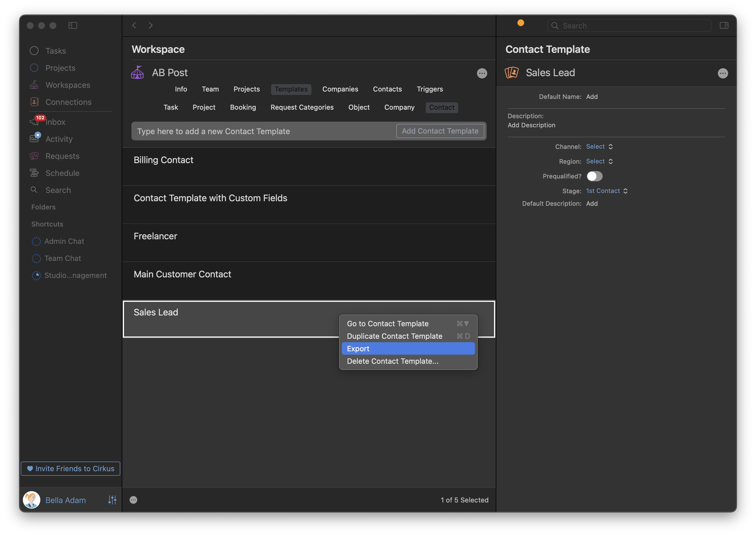Toggle the right inspector panel icon
The width and height of the screenshot is (756, 536).
(x=724, y=25)
